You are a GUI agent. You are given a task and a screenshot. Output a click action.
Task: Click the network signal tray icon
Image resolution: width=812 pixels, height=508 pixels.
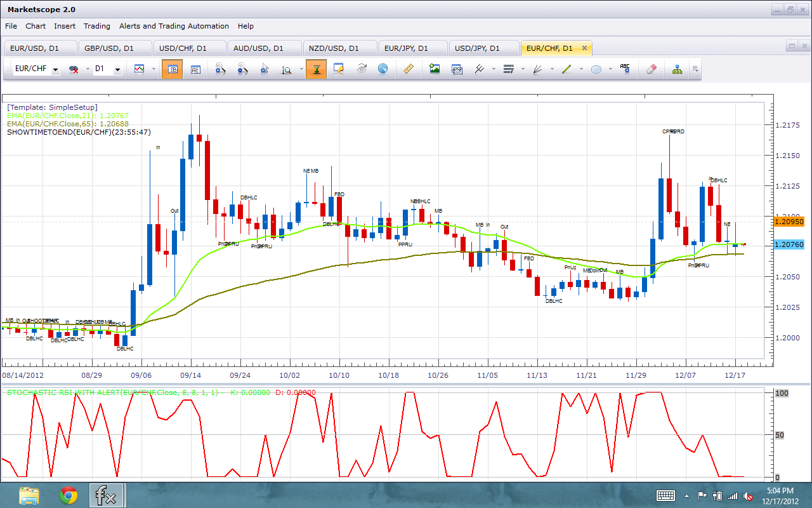point(733,496)
